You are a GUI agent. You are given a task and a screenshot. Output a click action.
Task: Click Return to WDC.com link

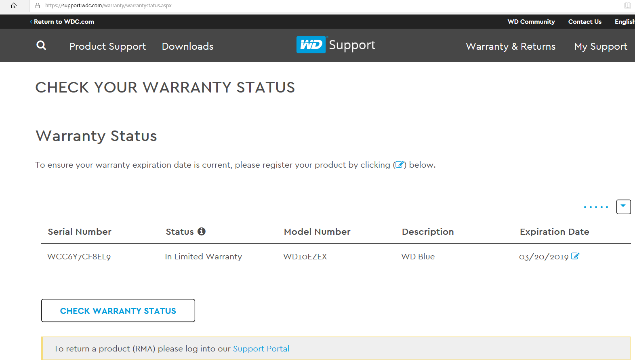[63, 22]
